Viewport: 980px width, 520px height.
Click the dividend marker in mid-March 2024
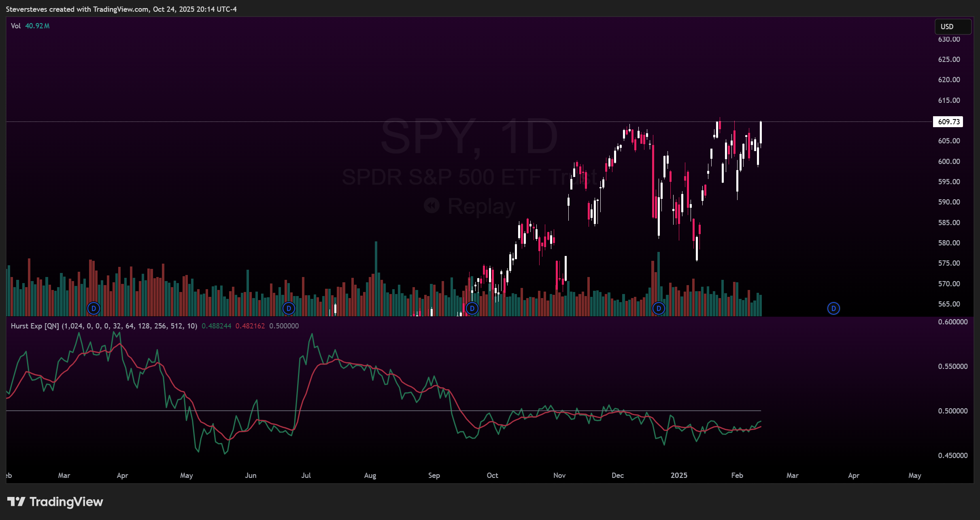click(94, 309)
